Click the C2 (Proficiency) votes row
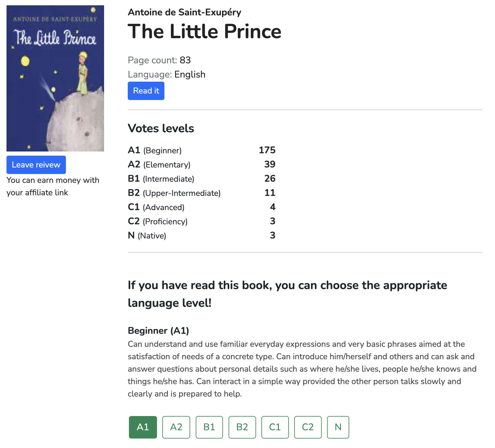This screenshot has width=495, height=448. pos(201,221)
